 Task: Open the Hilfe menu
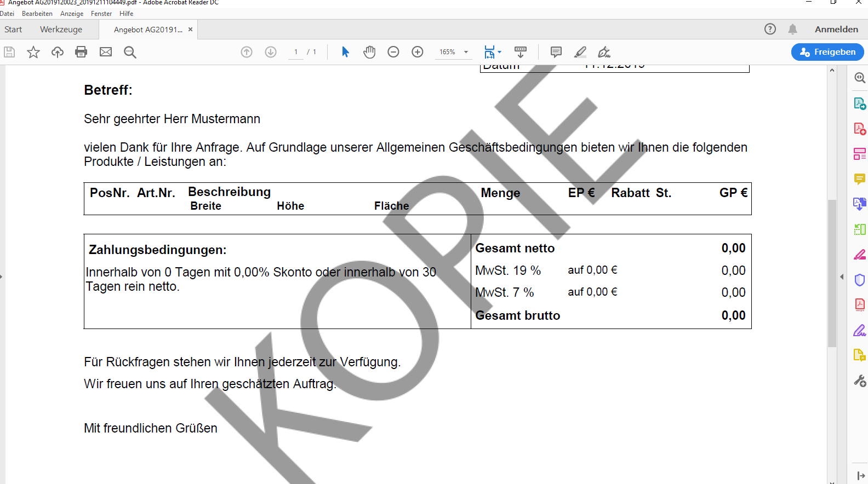126,14
